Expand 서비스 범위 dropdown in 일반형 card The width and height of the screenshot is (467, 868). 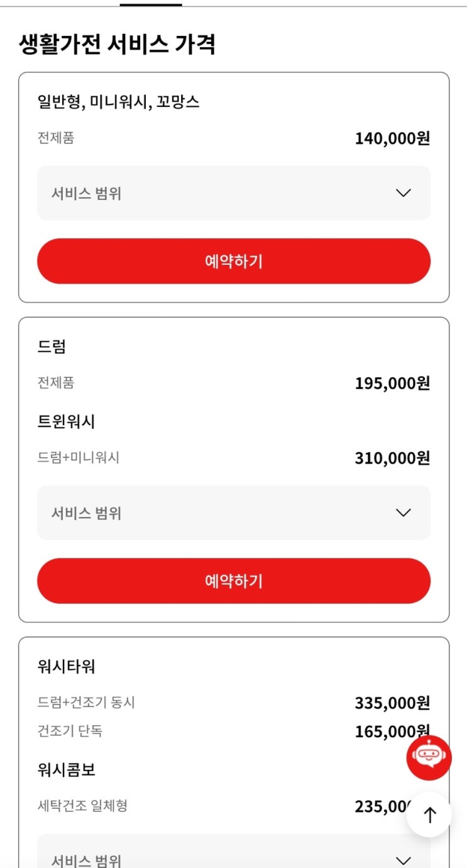click(234, 193)
